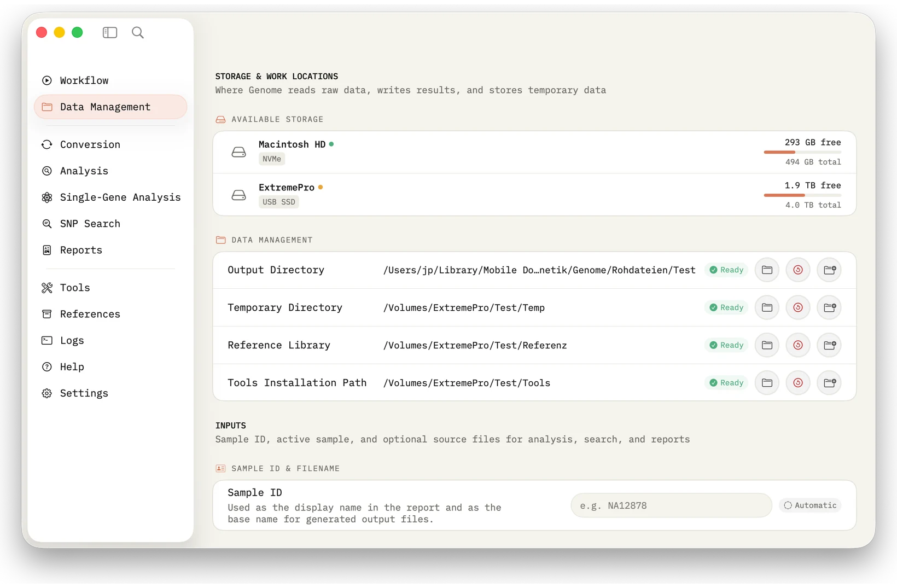Select the ExtremePro drive icon
Image resolution: width=897 pixels, height=588 pixels.
pyautogui.click(x=238, y=195)
